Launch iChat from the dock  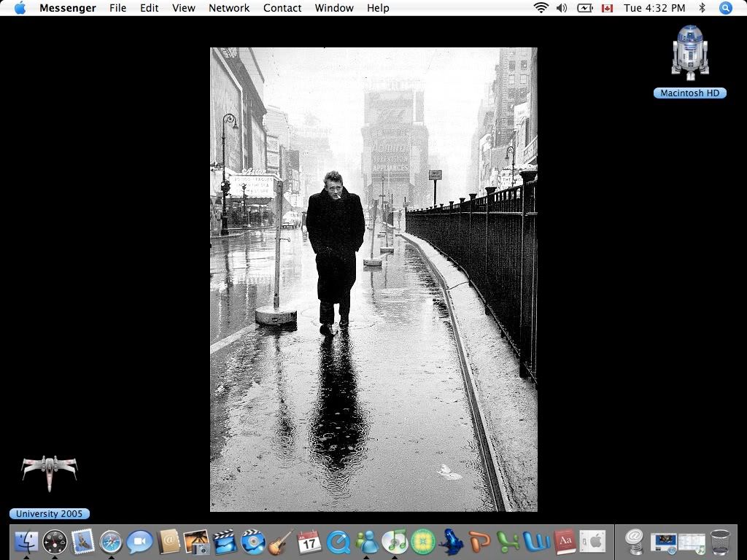(139, 542)
